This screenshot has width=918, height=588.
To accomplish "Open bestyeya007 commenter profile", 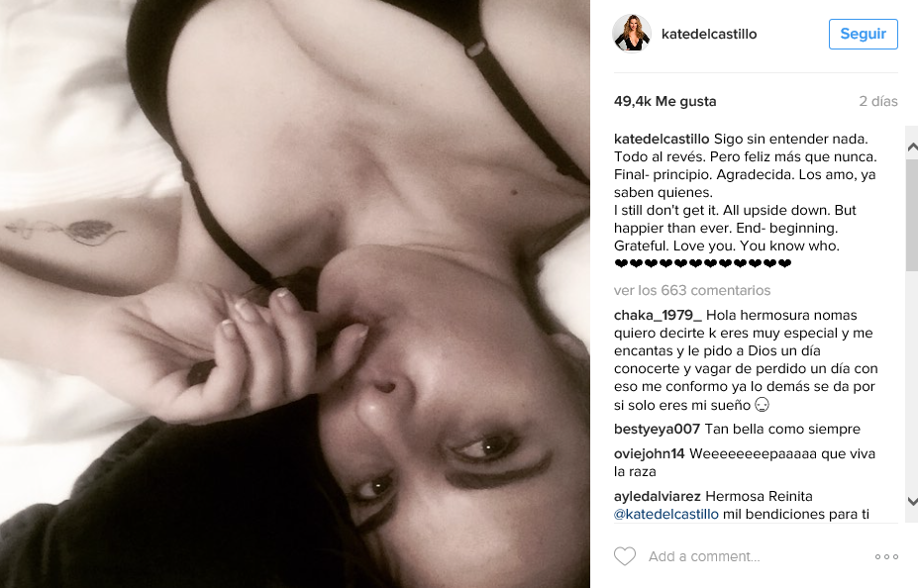I will click(657, 429).
